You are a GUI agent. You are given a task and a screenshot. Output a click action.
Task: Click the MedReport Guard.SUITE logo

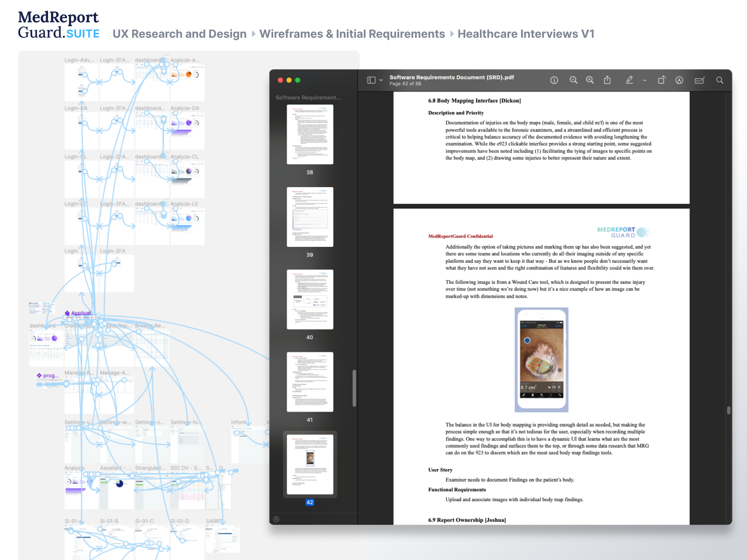click(x=59, y=25)
